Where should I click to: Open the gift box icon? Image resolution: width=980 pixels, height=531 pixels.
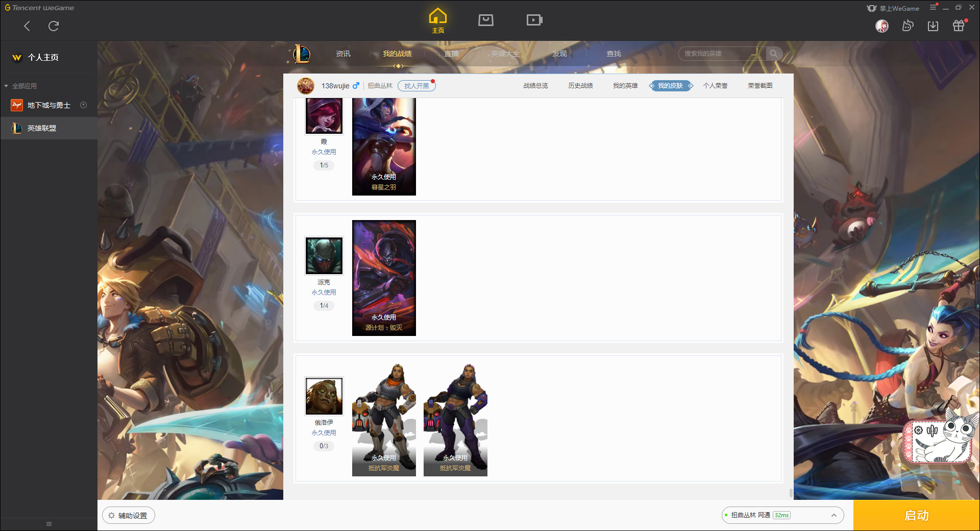pos(959,26)
